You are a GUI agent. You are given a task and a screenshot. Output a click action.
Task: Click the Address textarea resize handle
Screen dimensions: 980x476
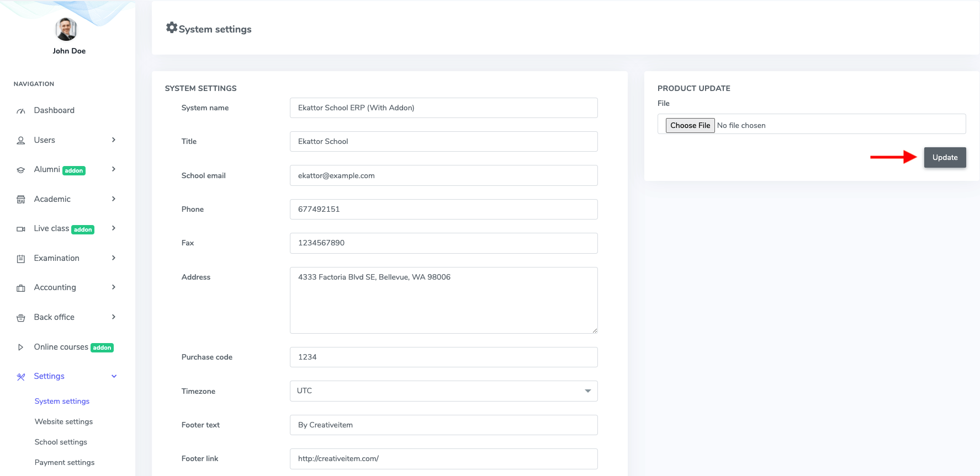594,330
